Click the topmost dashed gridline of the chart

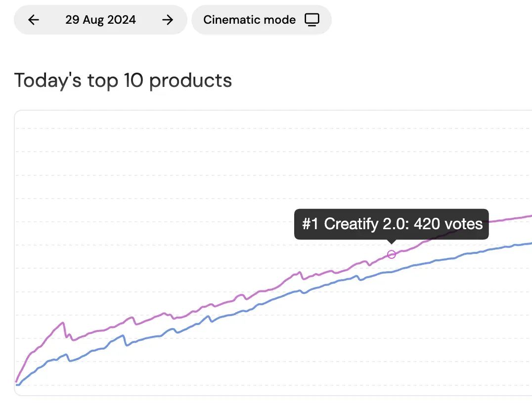pos(272,128)
